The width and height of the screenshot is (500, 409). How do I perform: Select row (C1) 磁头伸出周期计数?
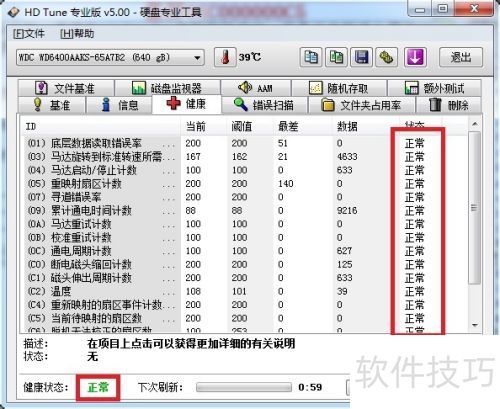[243, 278]
